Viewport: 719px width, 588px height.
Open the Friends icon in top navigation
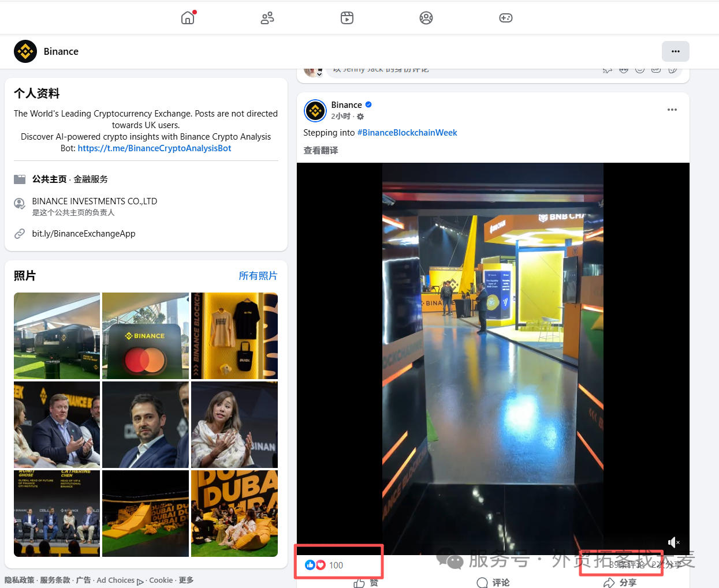tap(267, 18)
